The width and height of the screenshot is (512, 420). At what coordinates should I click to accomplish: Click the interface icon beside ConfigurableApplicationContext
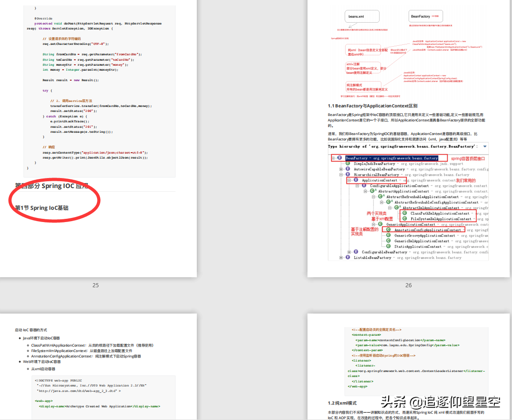click(364, 185)
